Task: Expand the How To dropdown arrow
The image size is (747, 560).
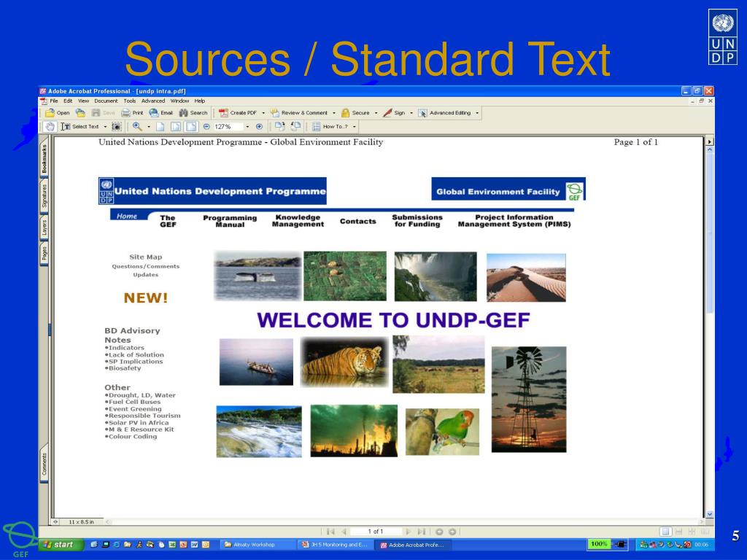Action: (x=355, y=127)
